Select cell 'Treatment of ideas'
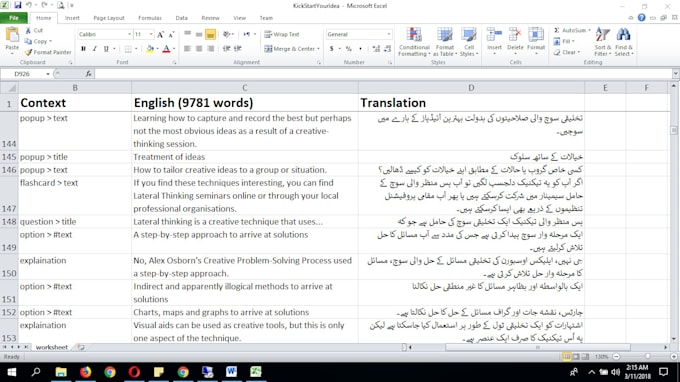Viewport: 680px width, 382px height. coord(245,157)
